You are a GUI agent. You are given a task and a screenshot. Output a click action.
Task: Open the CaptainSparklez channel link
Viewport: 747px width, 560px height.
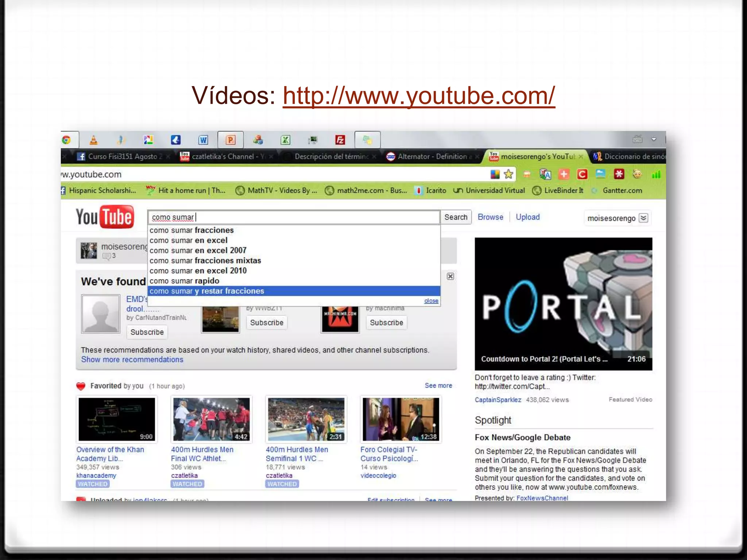tap(498, 400)
